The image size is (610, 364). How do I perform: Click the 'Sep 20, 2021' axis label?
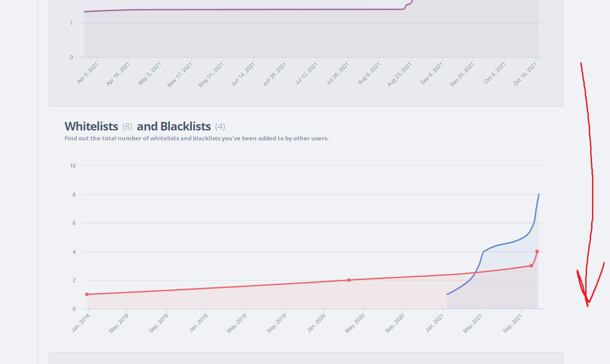click(x=462, y=74)
